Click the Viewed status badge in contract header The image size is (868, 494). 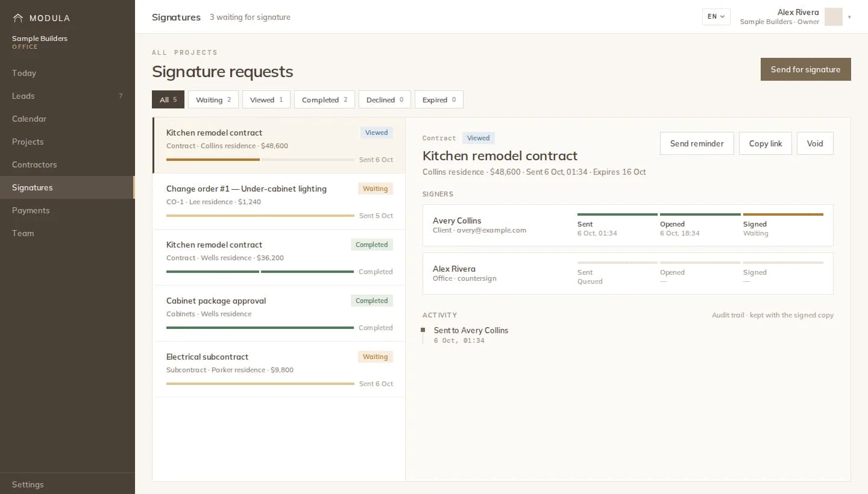pyautogui.click(x=479, y=138)
